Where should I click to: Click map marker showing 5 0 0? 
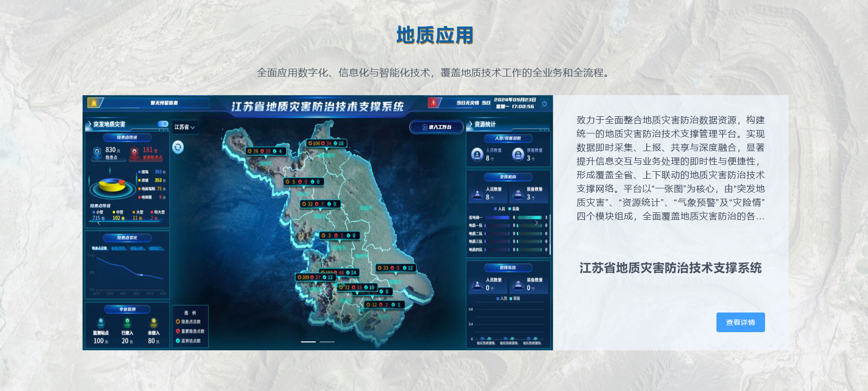click(304, 182)
